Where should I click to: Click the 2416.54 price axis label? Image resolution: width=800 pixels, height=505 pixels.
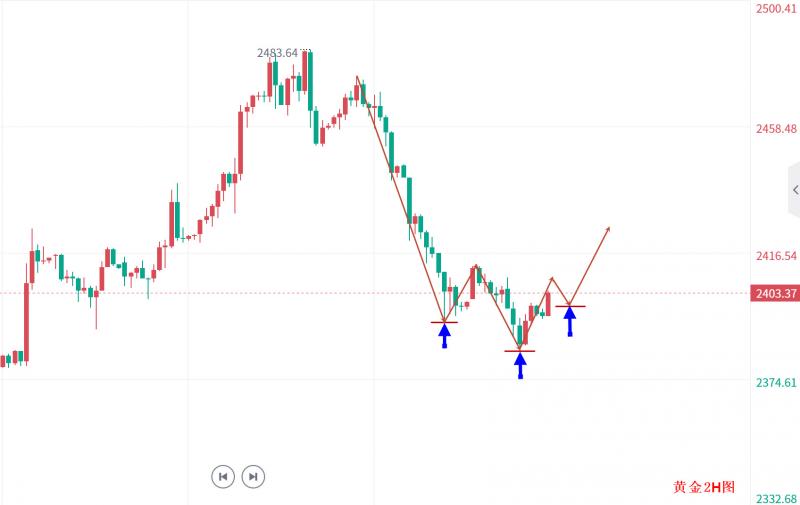(775, 256)
